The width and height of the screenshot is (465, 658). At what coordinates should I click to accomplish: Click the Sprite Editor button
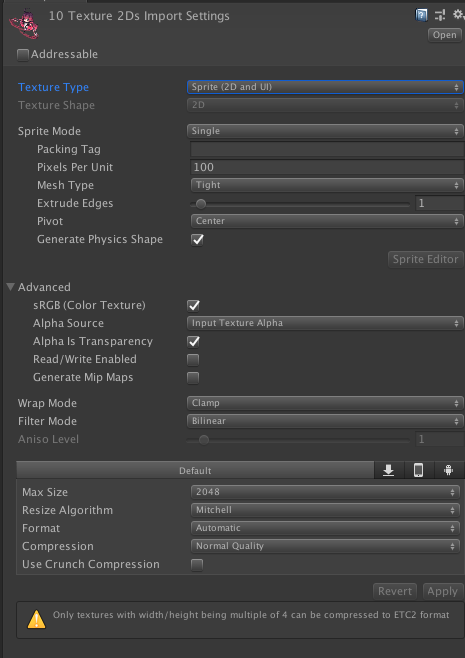pyautogui.click(x=425, y=259)
